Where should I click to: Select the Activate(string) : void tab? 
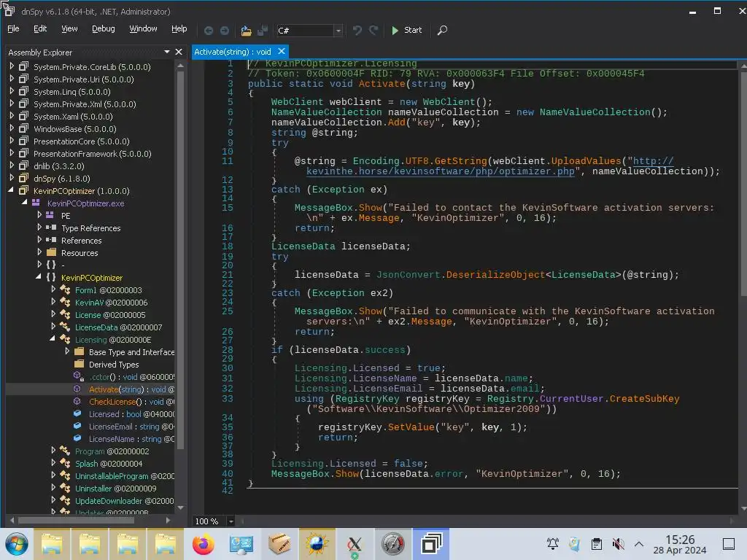(x=233, y=52)
